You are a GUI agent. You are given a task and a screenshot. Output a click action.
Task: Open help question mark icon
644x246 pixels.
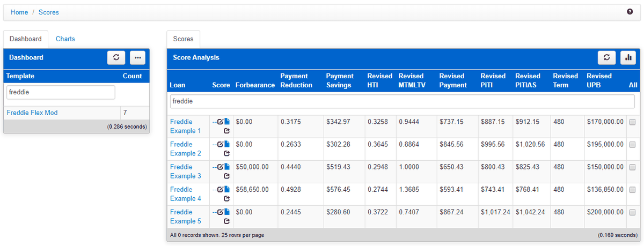pyautogui.click(x=630, y=11)
